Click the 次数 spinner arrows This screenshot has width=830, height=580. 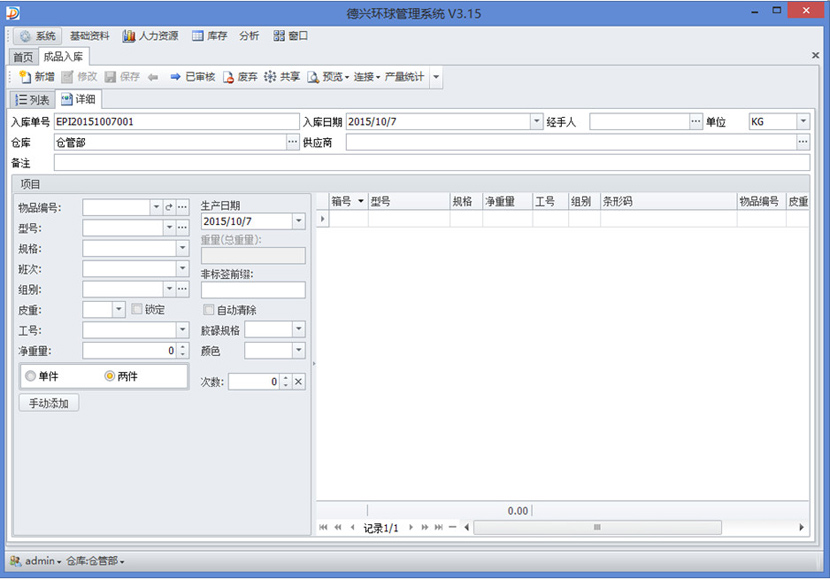286,382
